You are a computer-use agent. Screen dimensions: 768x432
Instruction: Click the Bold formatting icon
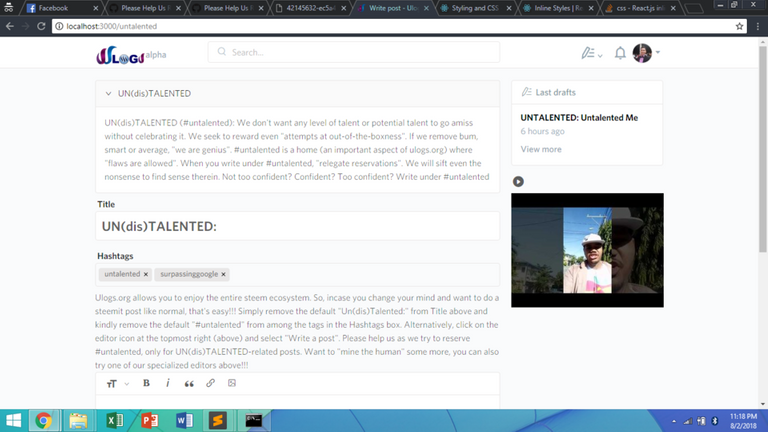click(x=146, y=383)
